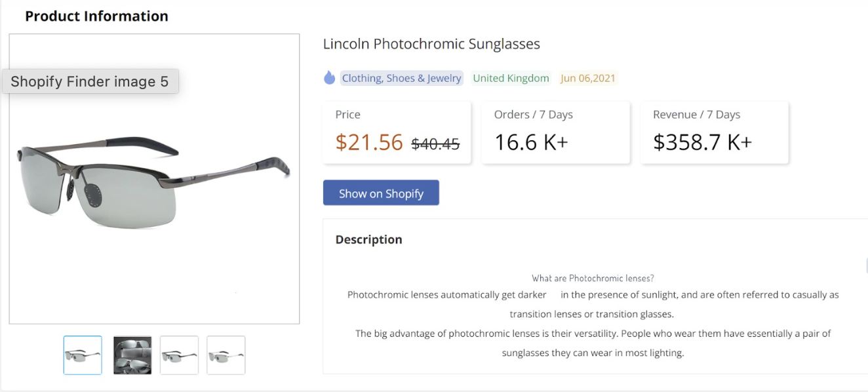Click the Product Information heading
Viewport: 868px width, 392px height.
tap(96, 16)
